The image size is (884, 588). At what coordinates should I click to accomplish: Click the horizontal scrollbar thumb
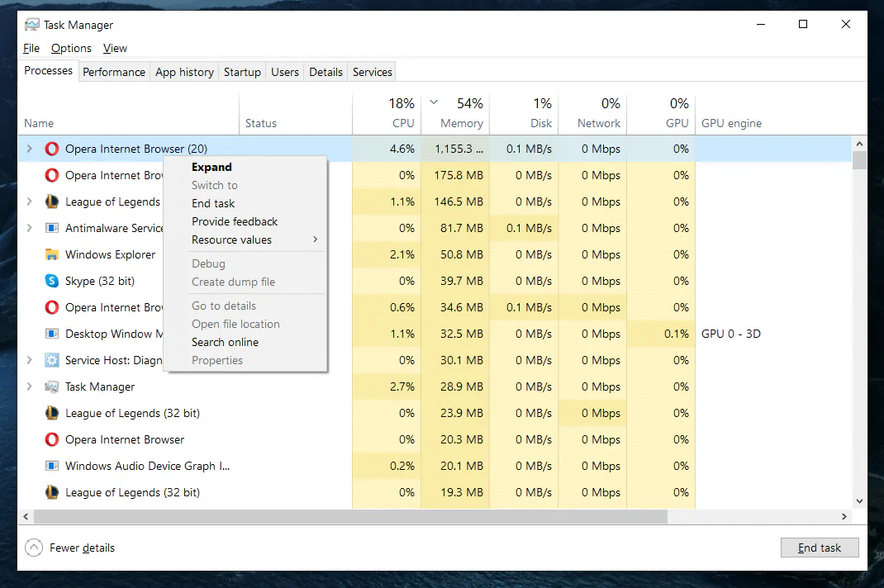pyautogui.click(x=350, y=516)
